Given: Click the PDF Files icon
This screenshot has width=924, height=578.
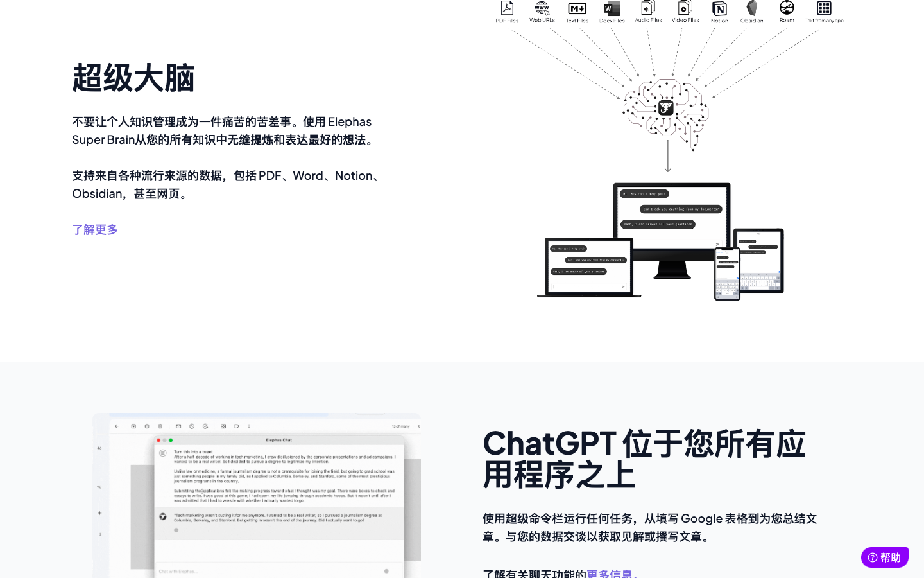Looking at the screenshot, I should (x=507, y=8).
